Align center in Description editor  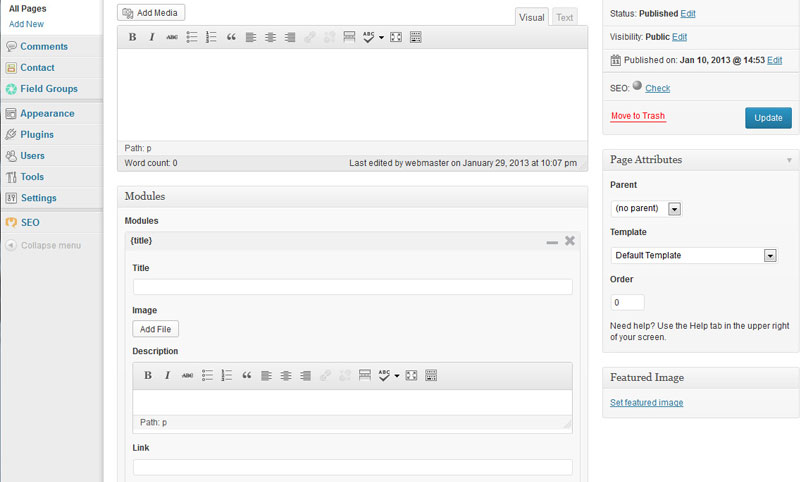point(286,375)
